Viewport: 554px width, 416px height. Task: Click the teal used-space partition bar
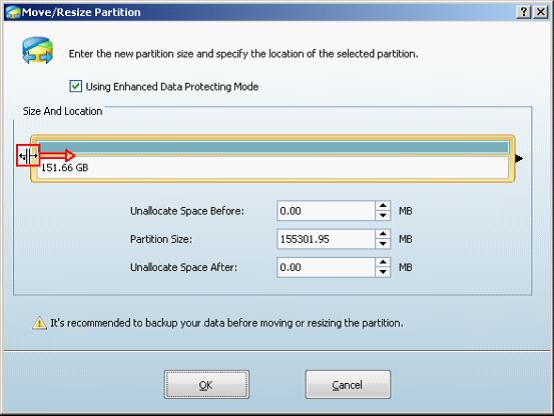coord(273,147)
